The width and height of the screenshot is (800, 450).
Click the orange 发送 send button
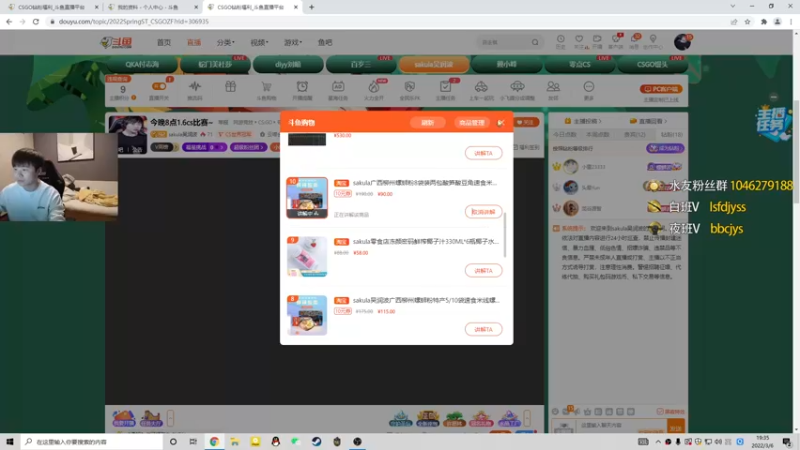point(676,427)
